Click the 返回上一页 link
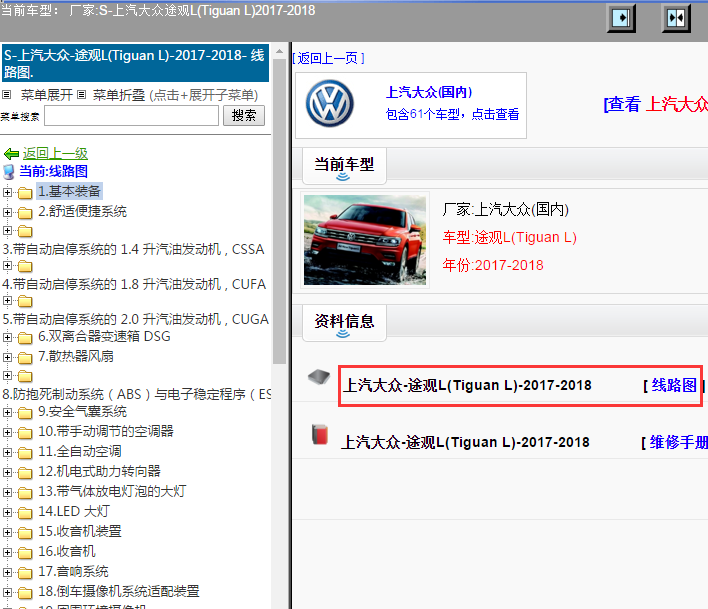 (328, 58)
